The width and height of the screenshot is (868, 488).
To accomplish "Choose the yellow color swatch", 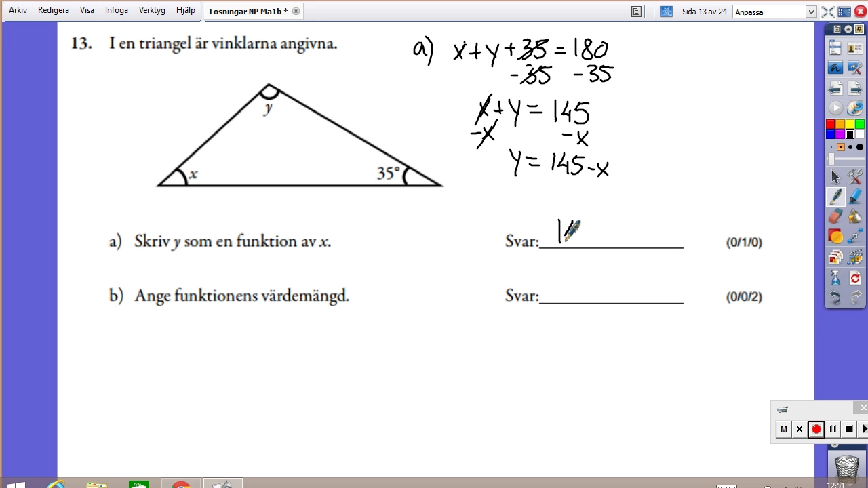I will tap(850, 125).
